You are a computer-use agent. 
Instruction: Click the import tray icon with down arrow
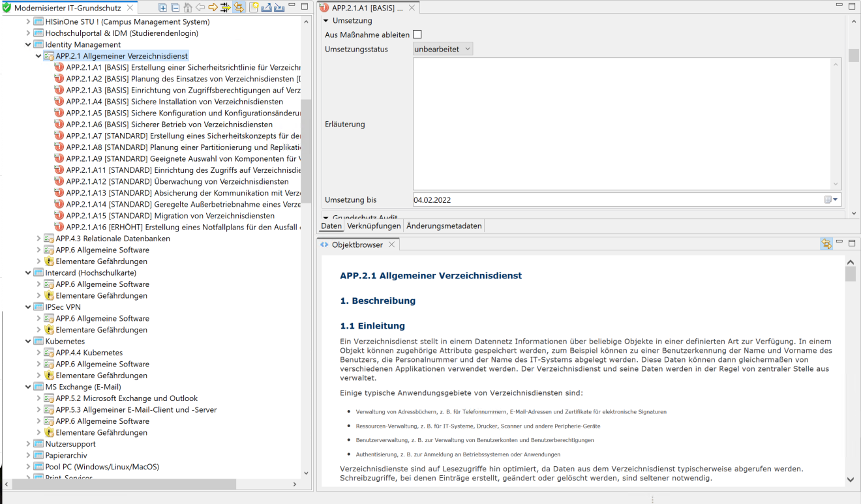279,8
